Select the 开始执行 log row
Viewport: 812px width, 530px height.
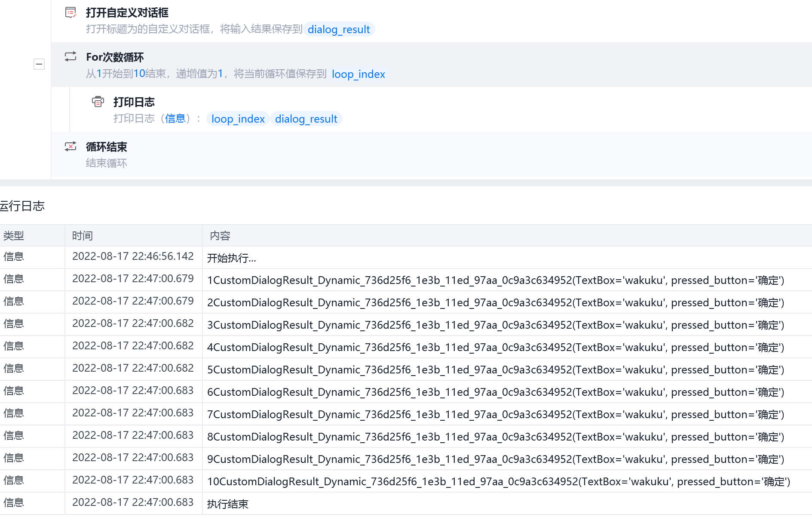click(x=231, y=258)
